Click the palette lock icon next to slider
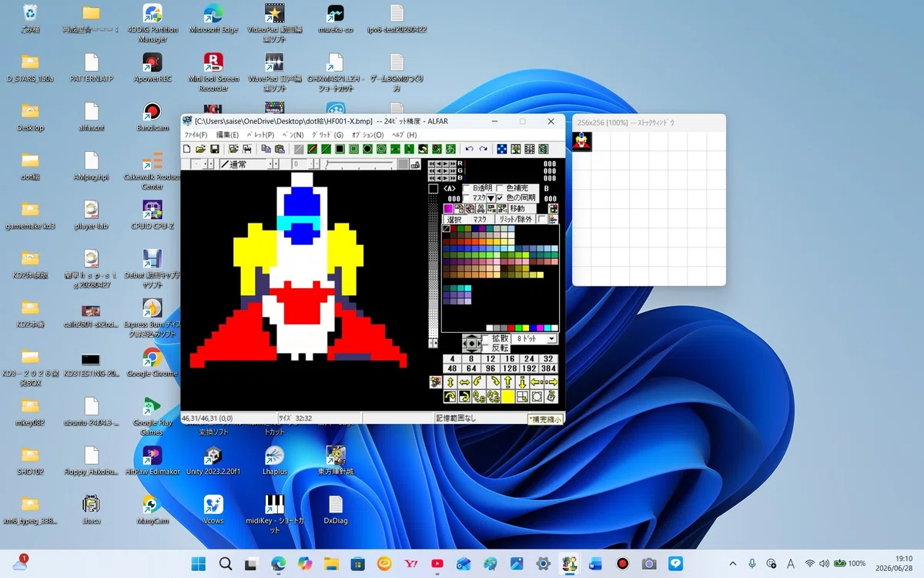This screenshot has width=924, height=578. (x=415, y=164)
